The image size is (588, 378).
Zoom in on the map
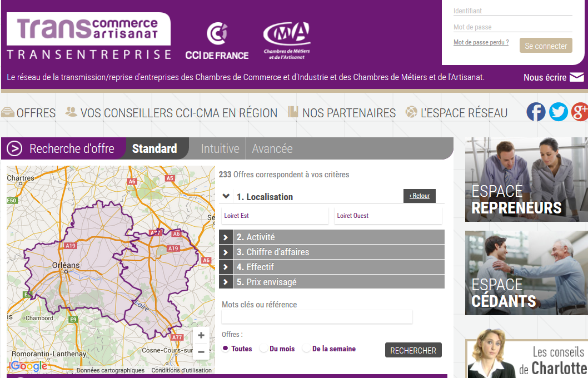pos(201,335)
